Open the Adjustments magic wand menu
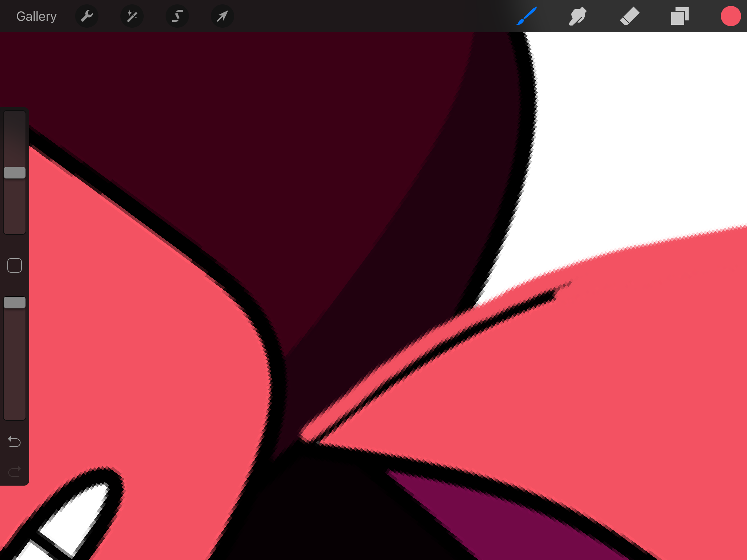The image size is (747, 560). [x=132, y=16]
